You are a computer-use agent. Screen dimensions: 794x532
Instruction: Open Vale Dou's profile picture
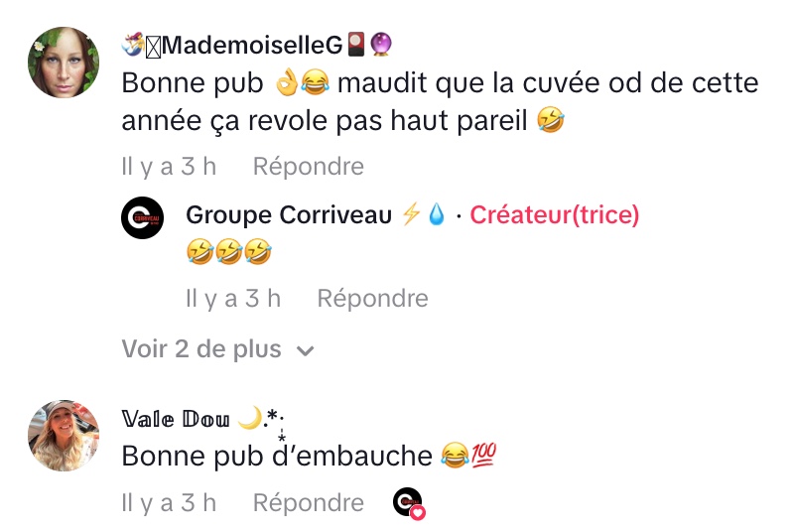tap(64, 436)
